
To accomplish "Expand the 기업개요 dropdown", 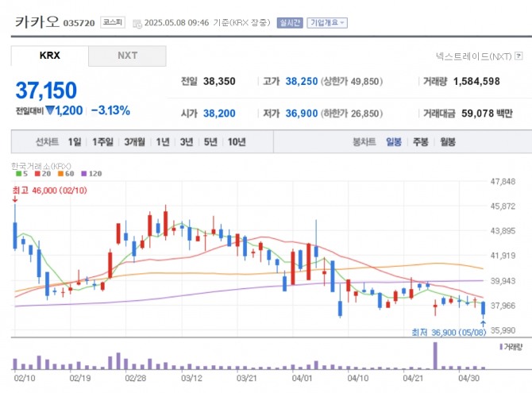I will click(x=327, y=23).
